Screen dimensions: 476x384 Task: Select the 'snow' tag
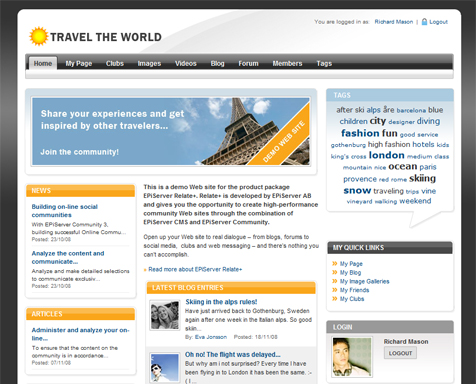[357, 191]
